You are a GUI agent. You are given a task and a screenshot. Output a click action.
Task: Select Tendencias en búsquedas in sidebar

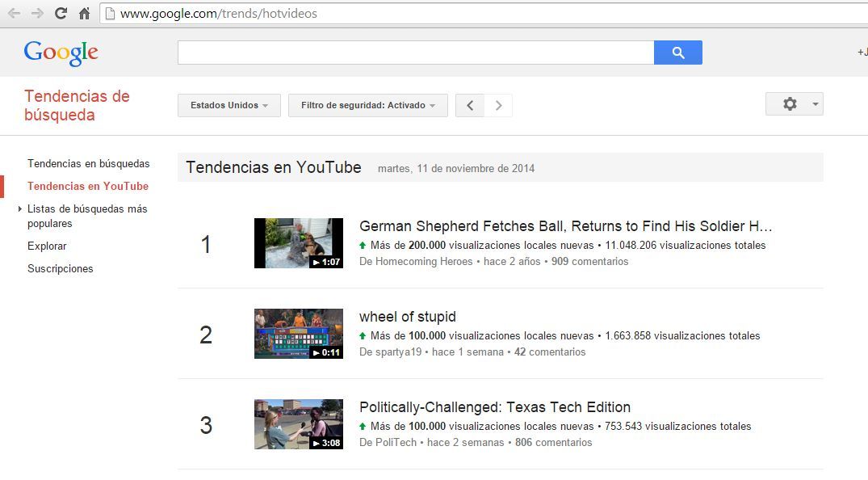pyautogui.click(x=89, y=163)
